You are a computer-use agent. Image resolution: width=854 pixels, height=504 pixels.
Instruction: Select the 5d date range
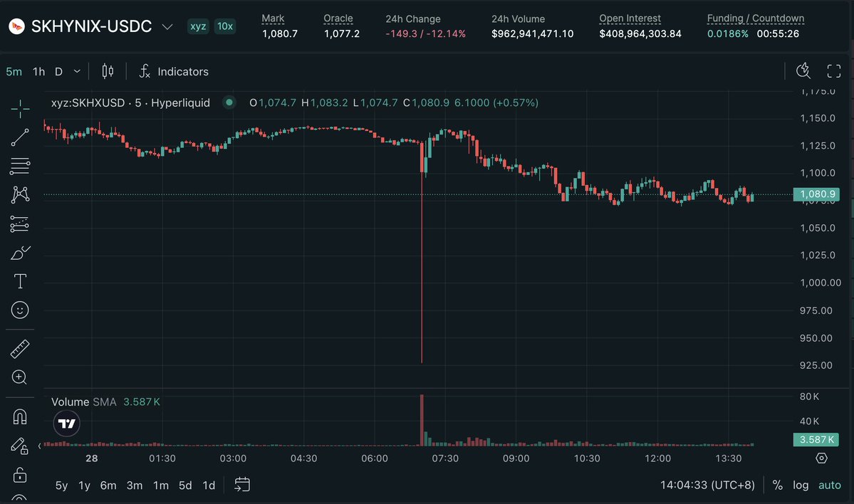[185, 485]
